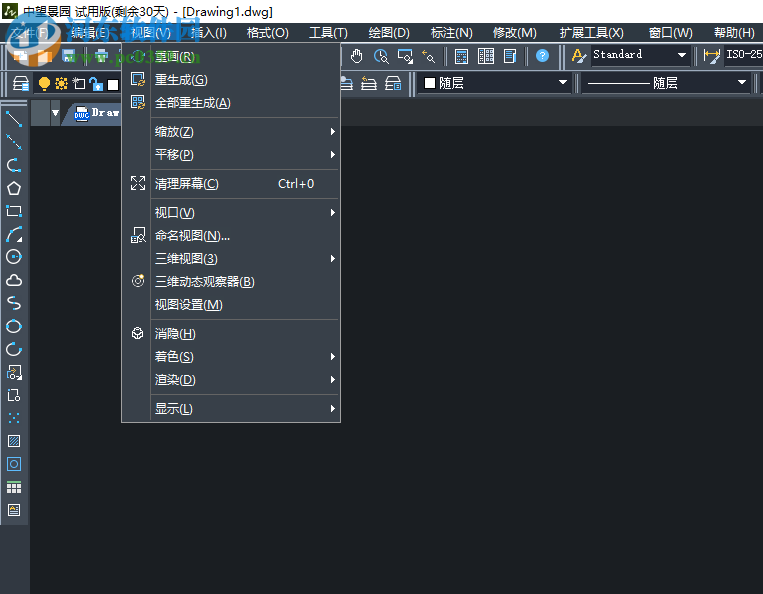Viewport: 763px width, 594px height.
Task: Select the Point tool
Action: [x=14, y=418]
